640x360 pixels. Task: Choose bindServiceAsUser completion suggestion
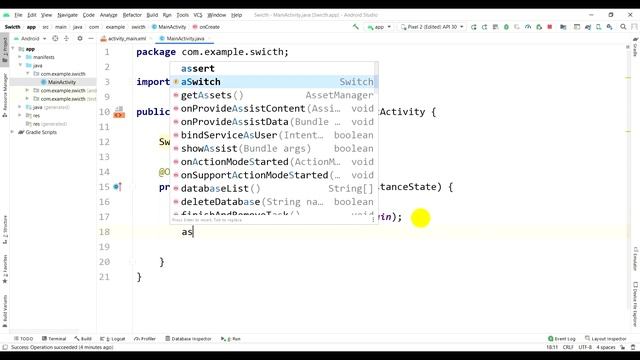click(274, 135)
